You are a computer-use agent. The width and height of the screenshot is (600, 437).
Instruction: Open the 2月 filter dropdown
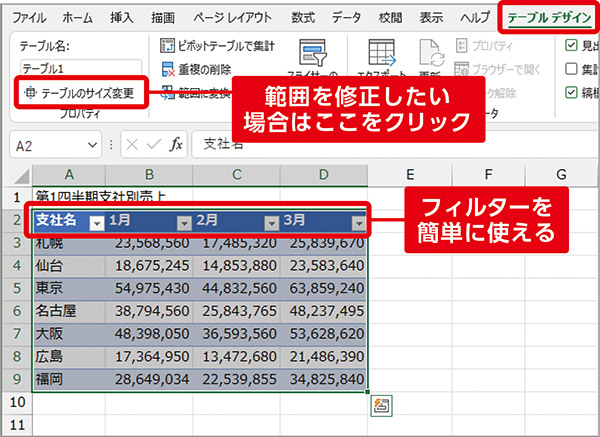tap(271, 223)
